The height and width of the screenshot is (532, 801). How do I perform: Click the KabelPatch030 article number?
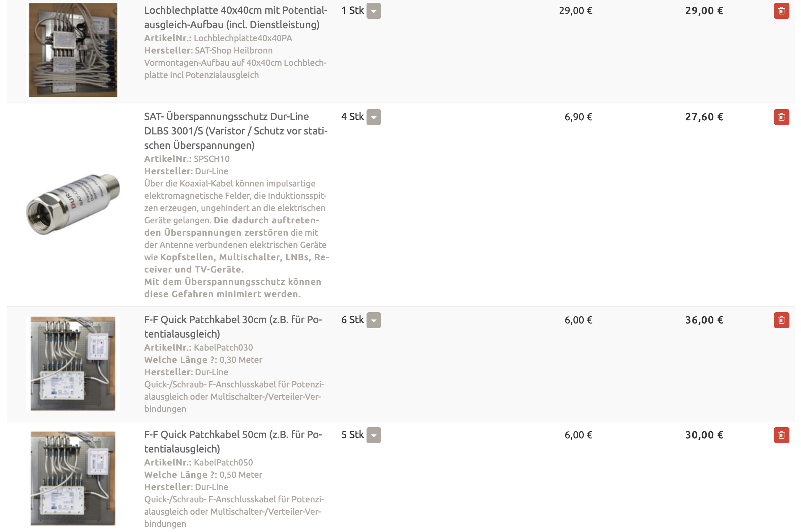pyautogui.click(x=223, y=348)
